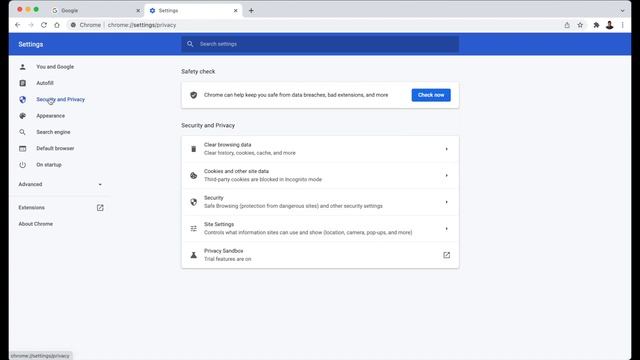Open a new tab with plus button
640x360 pixels.
coord(251,11)
